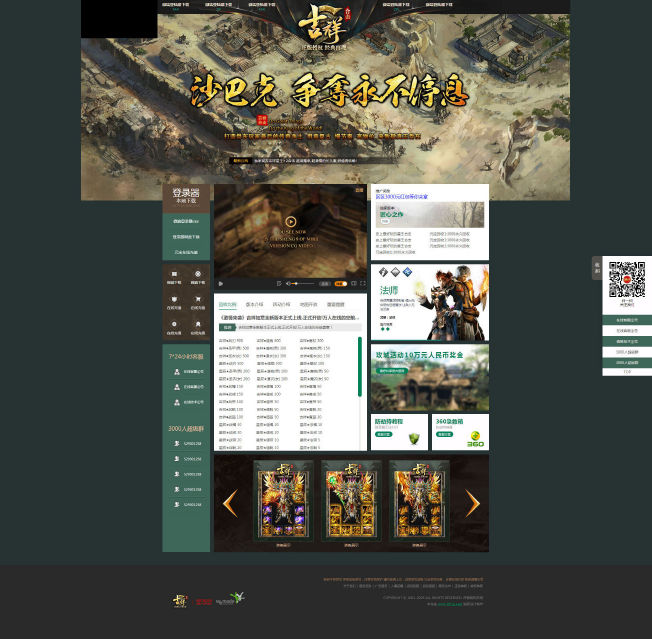Open the first item in top navigation bar
Image resolution: width=652 pixels, height=639 pixels.
tap(175, 5)
